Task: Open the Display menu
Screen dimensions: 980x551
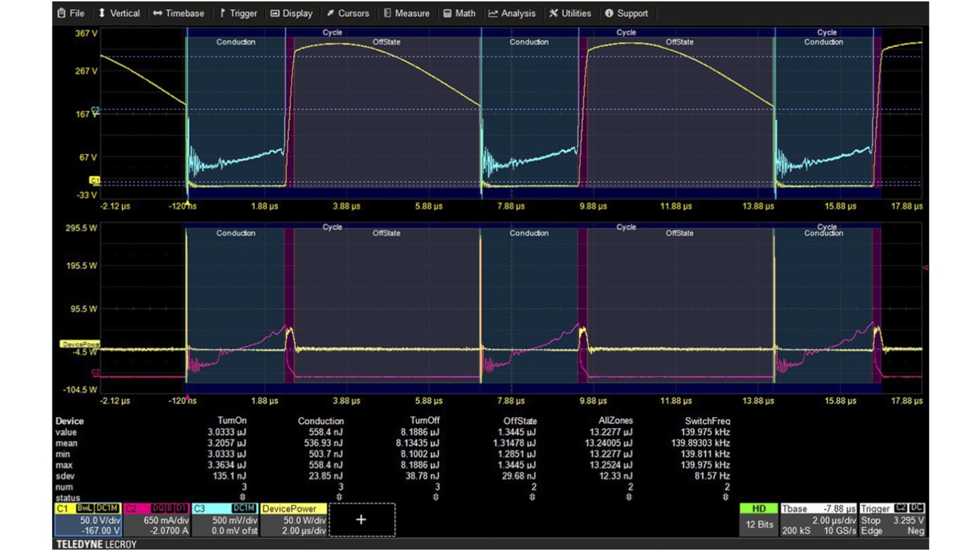Action: coord(291,13)
